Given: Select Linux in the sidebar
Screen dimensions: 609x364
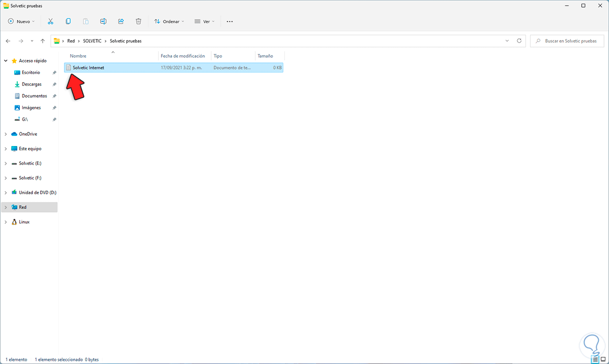Looking at the screenshot, I should [x=24, y=222].
